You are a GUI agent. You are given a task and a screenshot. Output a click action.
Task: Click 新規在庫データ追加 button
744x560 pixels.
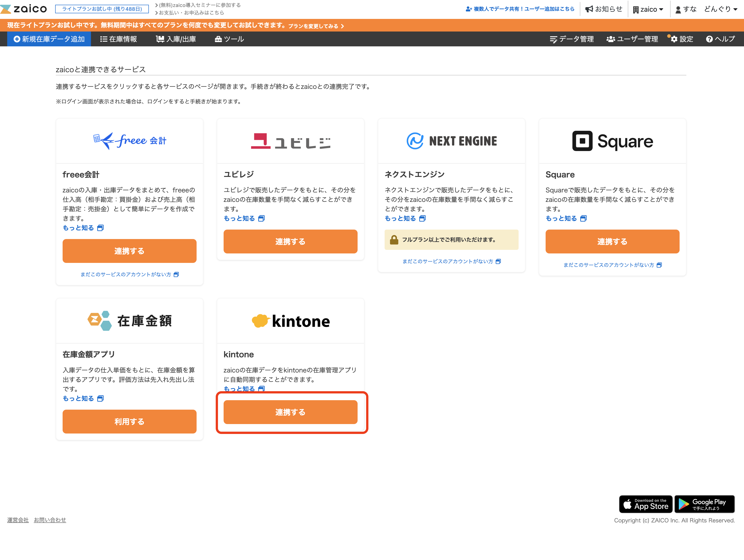point(49,39)
